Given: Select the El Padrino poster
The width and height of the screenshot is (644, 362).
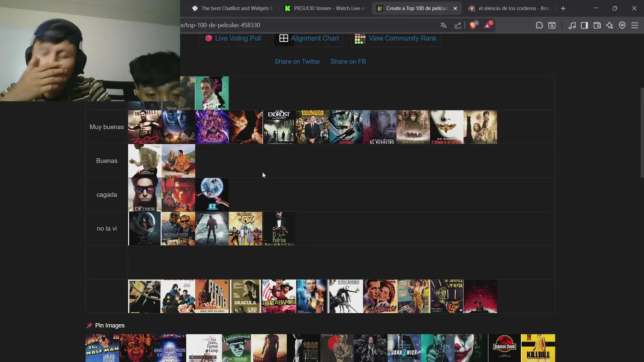Looking at the screenshot, I should [279, 229].
